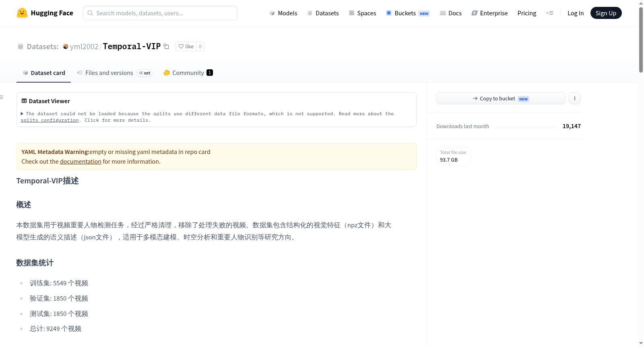The width and height of the screenshot is (644, 347).
Task: Click the list item 验证集: 1850 个视频
Action: pyautogui.click(x=59, y=298)
